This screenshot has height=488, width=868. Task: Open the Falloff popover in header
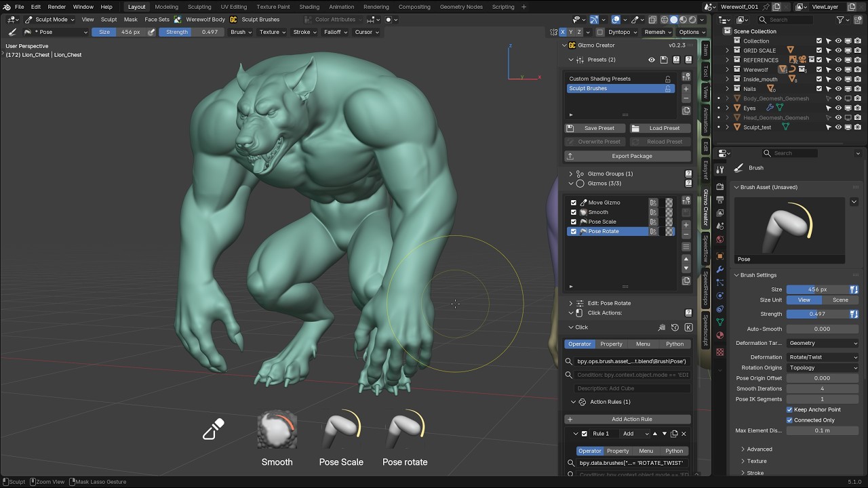[335, 32]
